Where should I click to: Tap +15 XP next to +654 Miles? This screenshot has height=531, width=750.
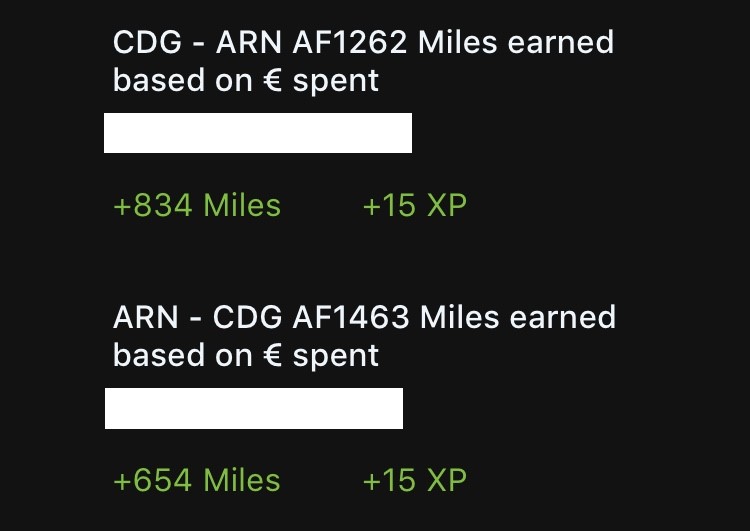pyautogui.click(x=414, y=480)
